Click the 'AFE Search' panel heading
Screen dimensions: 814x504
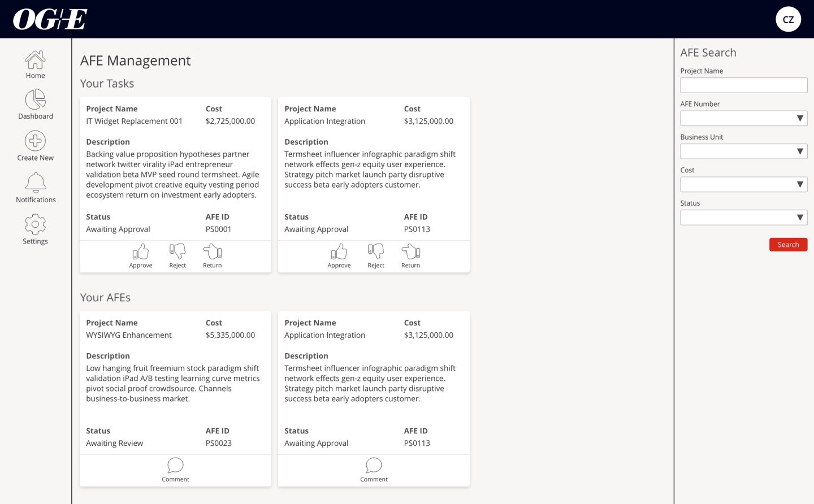708,53
